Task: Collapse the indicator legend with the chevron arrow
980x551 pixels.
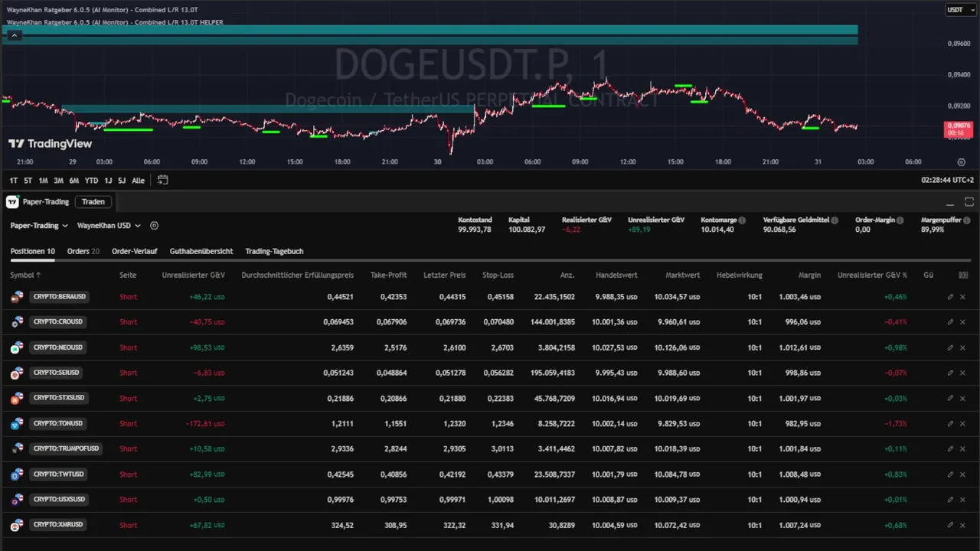Action: [13, 35]
